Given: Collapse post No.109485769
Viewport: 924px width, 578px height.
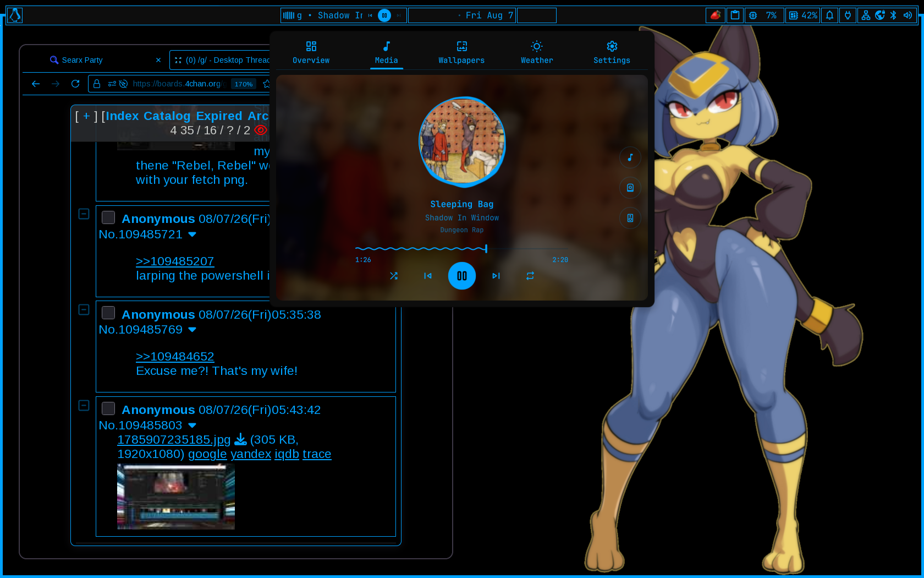Looking at the screenshot, I should point(84,309).
